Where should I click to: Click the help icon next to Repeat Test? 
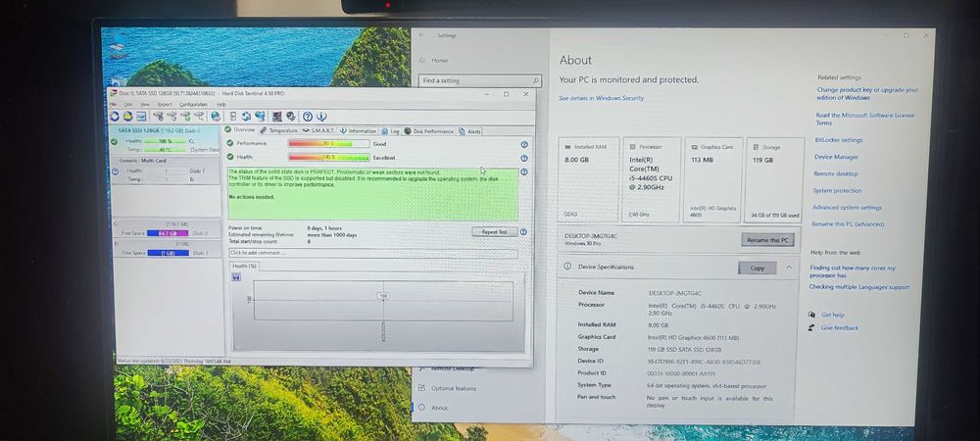(523, 231)
